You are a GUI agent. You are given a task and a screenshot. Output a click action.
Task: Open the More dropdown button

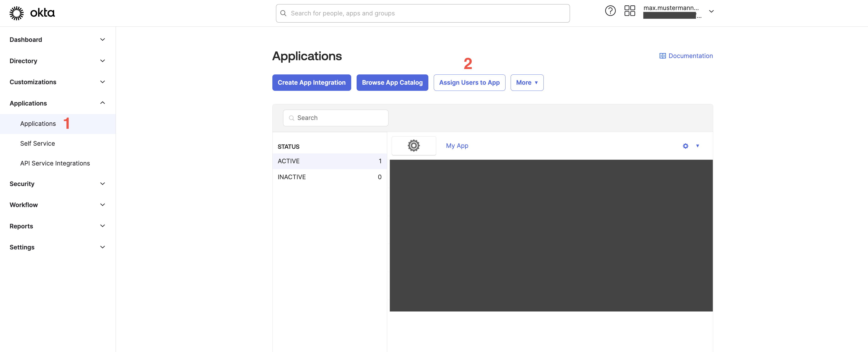pyautogui.click(x=527, y=83)
